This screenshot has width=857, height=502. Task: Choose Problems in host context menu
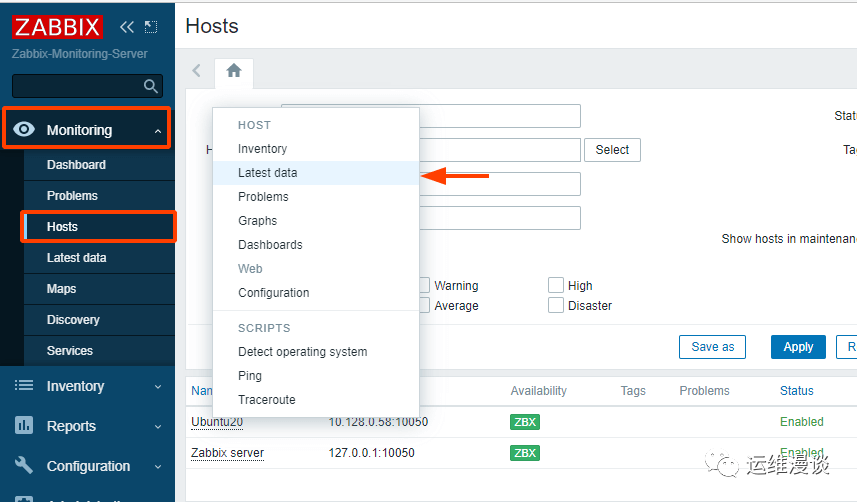pyautogui.click(x=316, y=197)
